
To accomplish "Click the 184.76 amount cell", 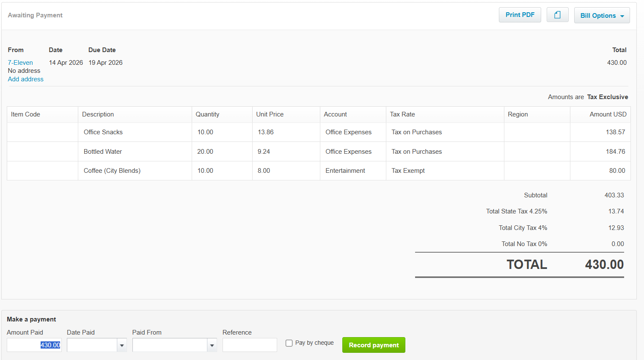I will pyautogui.click(x=600, y=152).
